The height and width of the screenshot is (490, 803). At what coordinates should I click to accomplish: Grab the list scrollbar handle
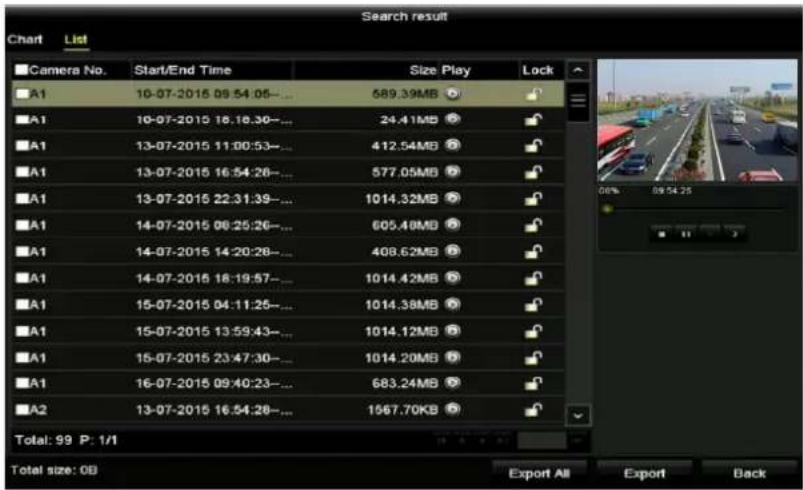(x=578, y=101)
